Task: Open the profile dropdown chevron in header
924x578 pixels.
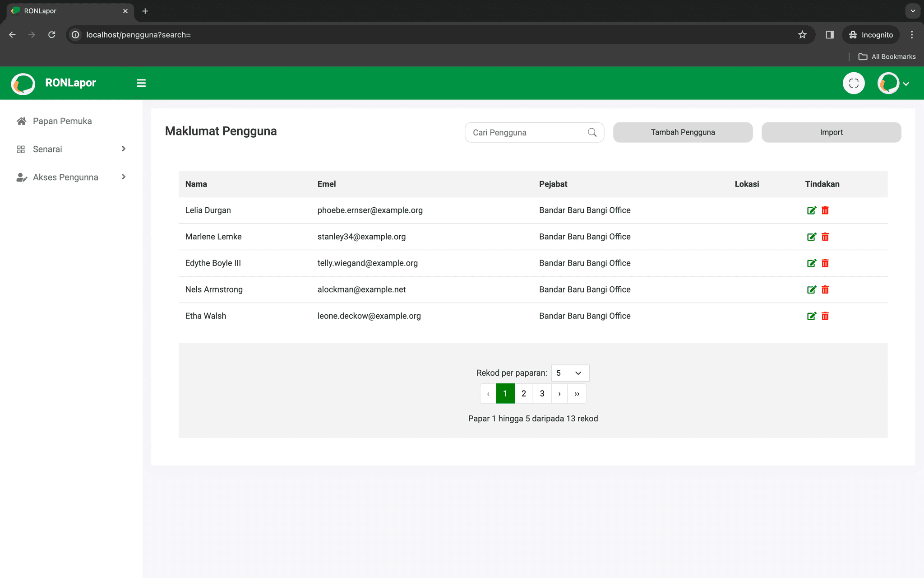Action: (906, 84)
